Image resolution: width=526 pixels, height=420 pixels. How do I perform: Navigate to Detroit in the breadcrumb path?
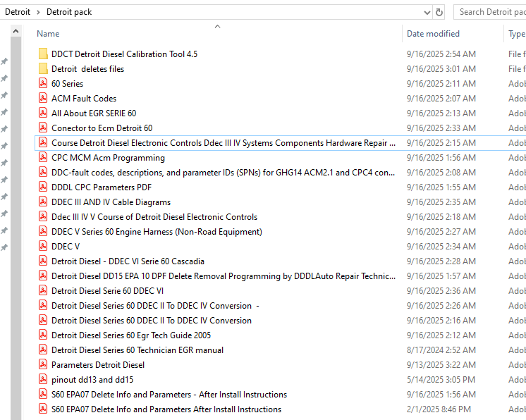18,12
